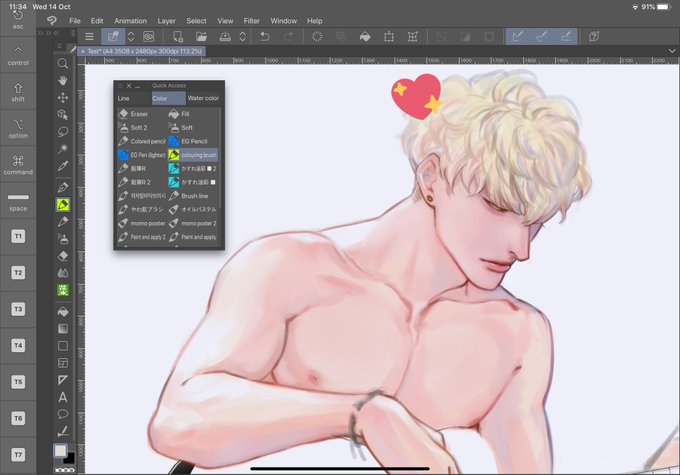Open the tool palette menu icon
The width and height of the screenshot is (680, 475).
60,46
